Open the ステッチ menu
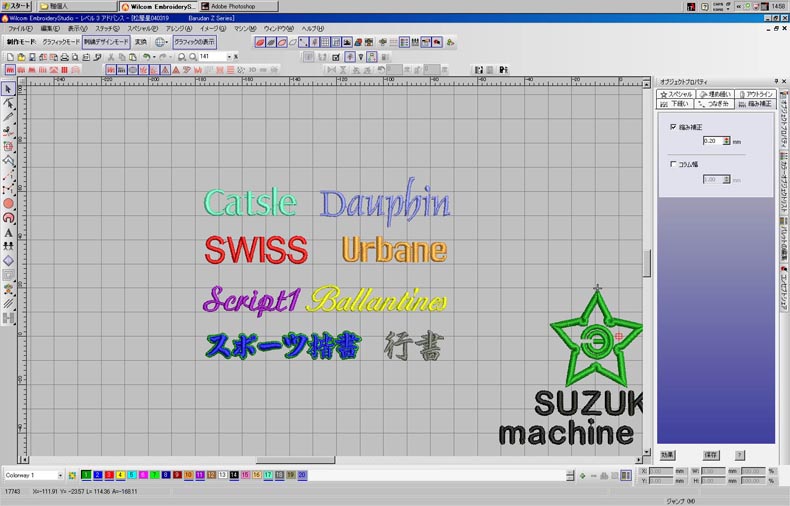The width and height of the screenshot is (790, 506). (107, 29)
